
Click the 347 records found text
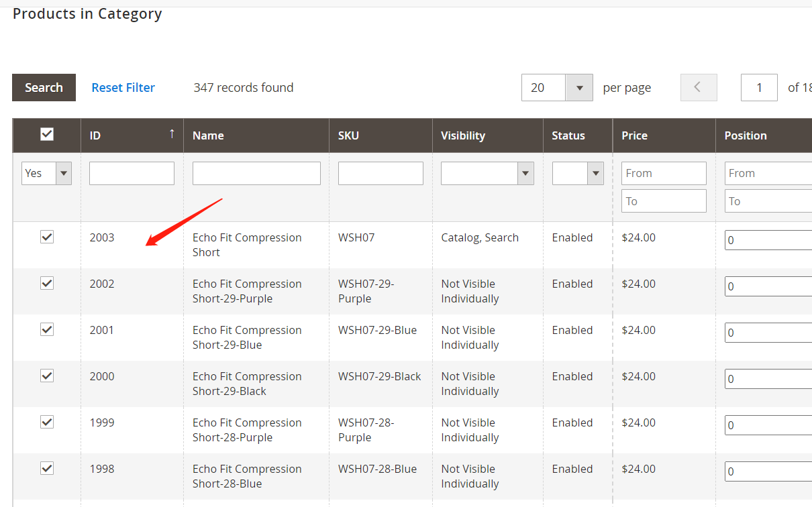pos(244,88)
